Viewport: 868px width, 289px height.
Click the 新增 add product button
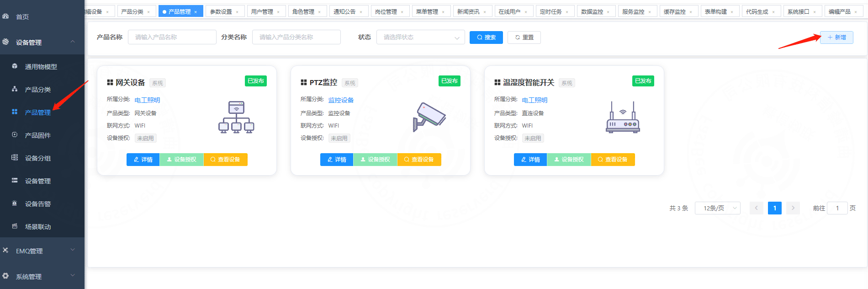point(836,37)
